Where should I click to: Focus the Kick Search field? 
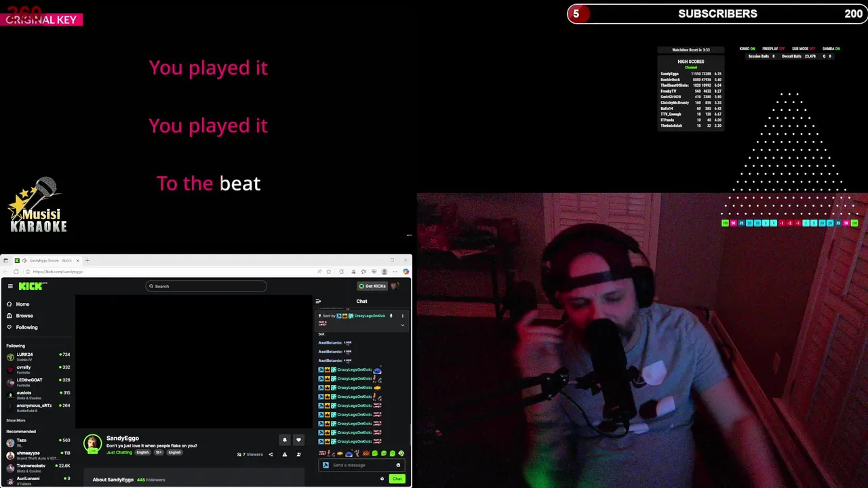click(206, 286)
